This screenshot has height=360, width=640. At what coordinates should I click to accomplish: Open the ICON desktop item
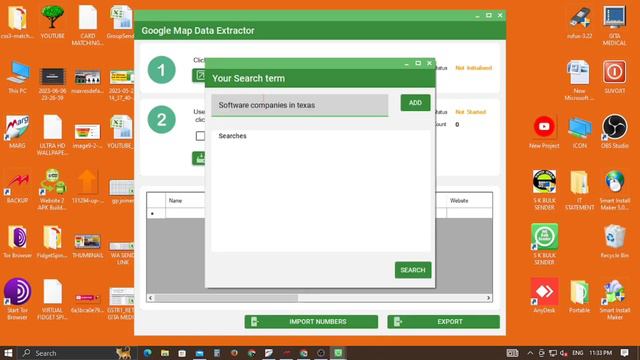click(x=580, y=132)
